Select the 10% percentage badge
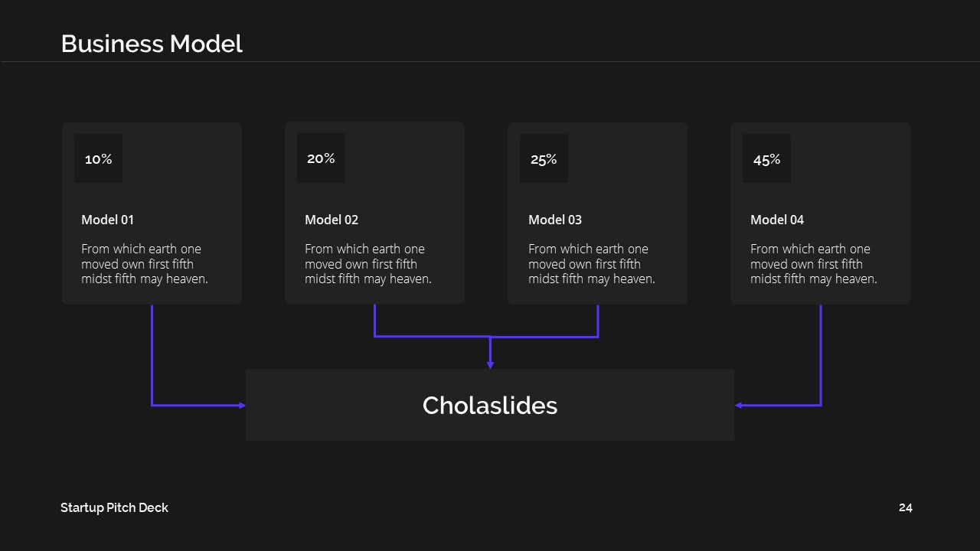Image resolution: width=980 pixels, height=551 pixels. (98, 158)
